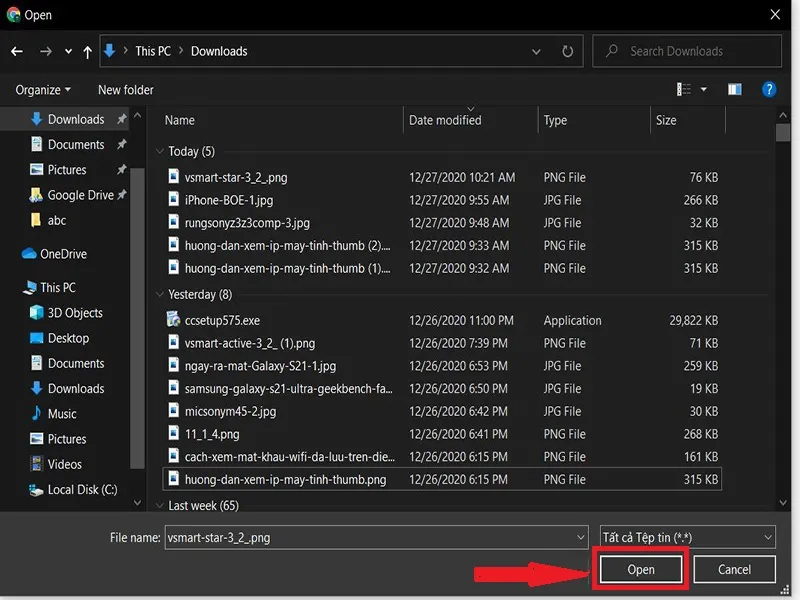Open OneDrive in navigation pane
Image resolution: width=800 pixels, height=600 pixels.
pyautogui.click(x=63, y=254)
